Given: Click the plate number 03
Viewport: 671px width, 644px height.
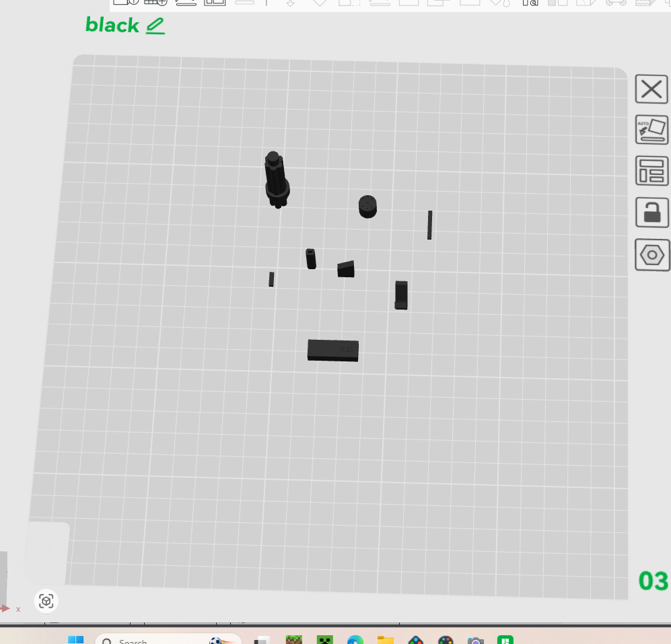Looking at the screenshot, I should click(x=653, y=581).
